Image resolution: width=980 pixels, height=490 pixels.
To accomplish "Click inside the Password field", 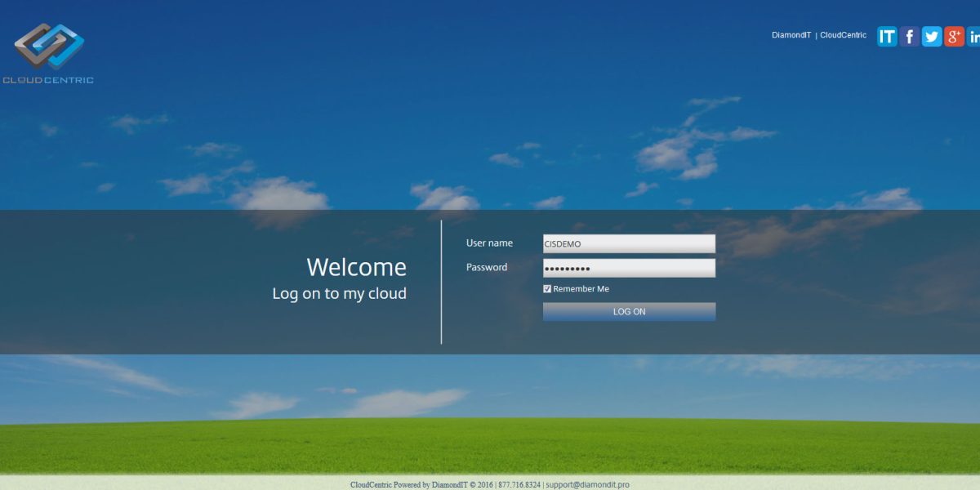I will tap(629, 267).
